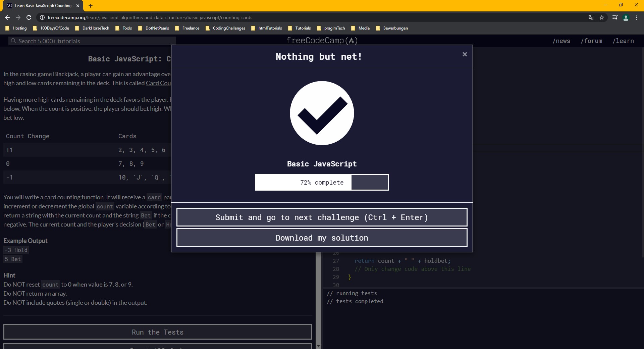
Task: Open a new browser tab
Action: pos(91,6)
